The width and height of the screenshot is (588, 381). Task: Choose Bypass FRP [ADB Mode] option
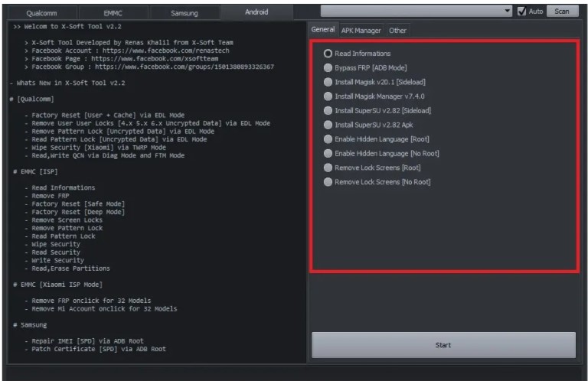point(328,68)
